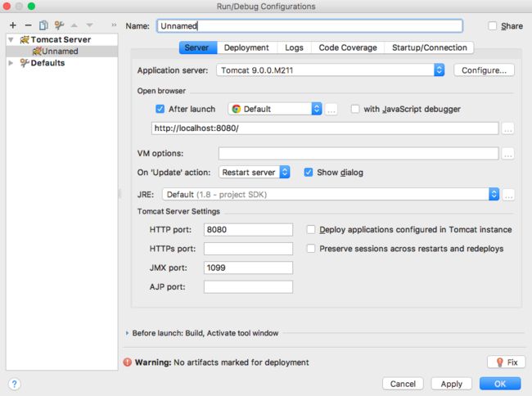The width and height of the screenshot is (532, 396).
Task: Switch to the Logs tab
Action: (294, 47)
